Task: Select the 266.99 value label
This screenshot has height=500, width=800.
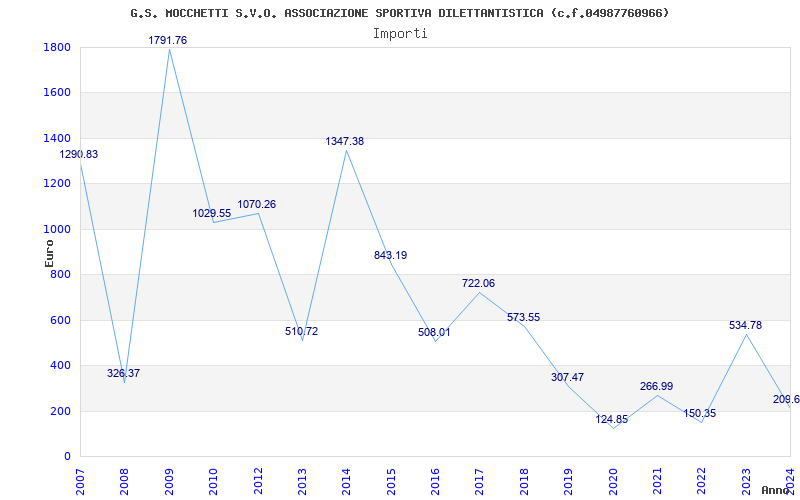Action: pyautogui.click(x=657, y=386)
